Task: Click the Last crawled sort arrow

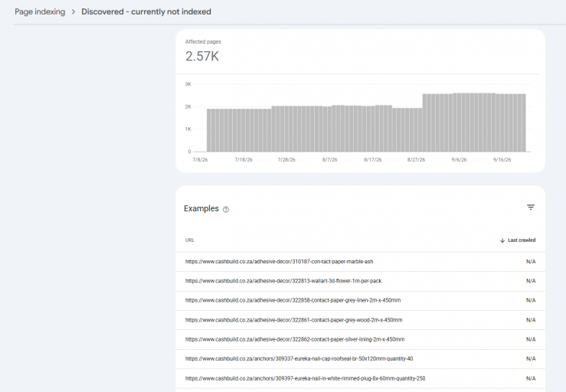Action: (x=502, y=240)
